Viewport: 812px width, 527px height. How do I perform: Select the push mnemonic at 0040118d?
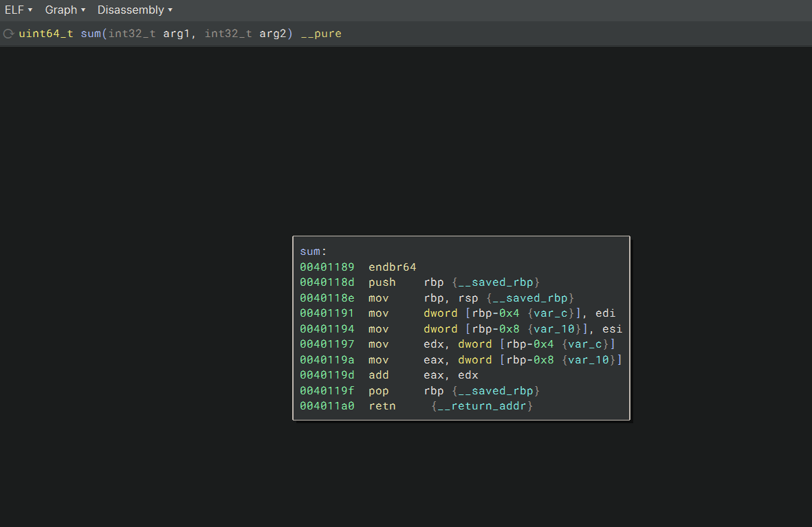382,282
